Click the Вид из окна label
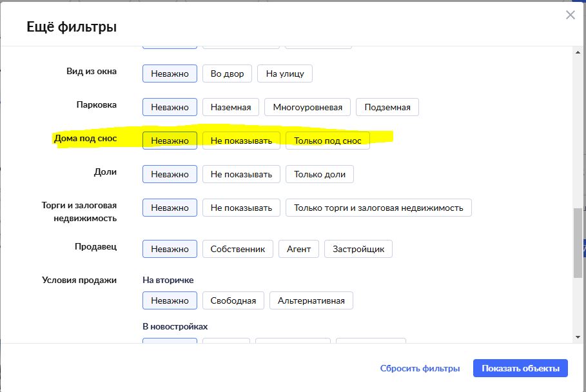The width and height of the screenshot is (586, 392). [x=92, y=71]
